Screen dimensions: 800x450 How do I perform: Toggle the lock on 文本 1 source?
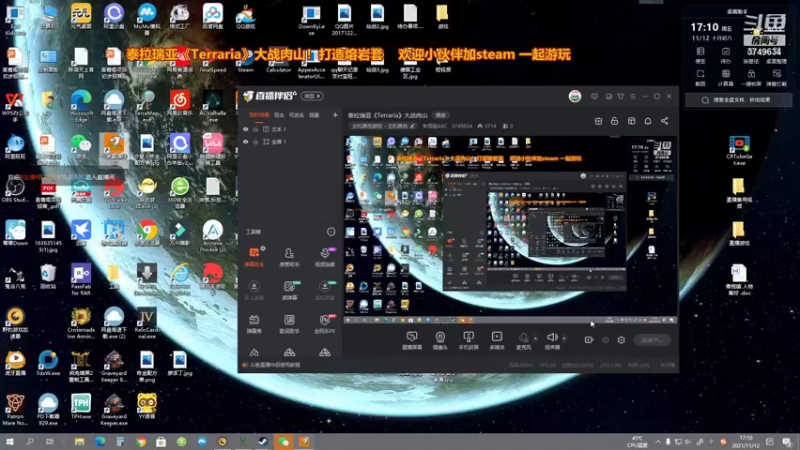point(256,130)
